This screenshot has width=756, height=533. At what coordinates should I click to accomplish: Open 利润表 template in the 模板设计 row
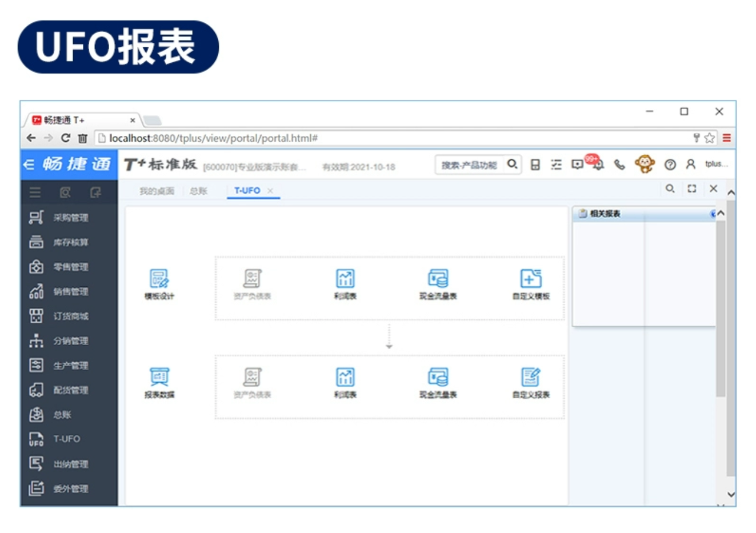click(x=345, y=284)
